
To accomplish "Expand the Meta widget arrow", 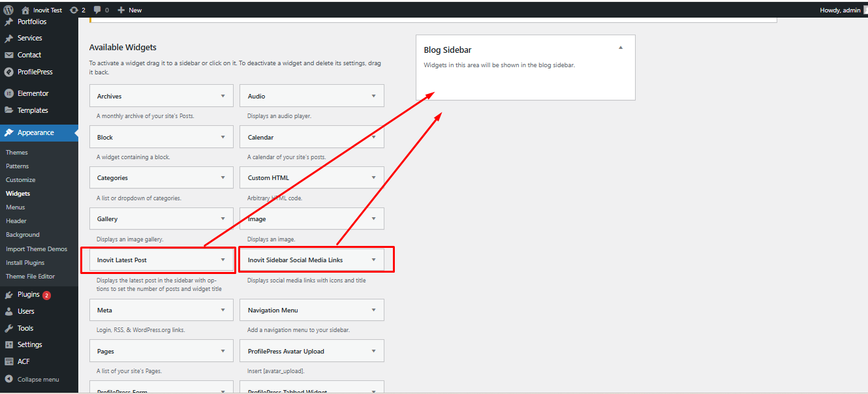I will click(223, 310).
